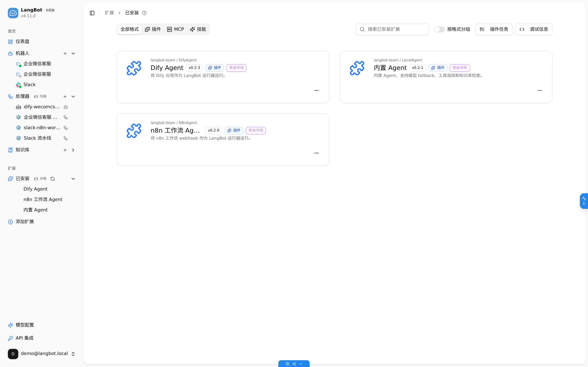Focus the 搜索已安装扩展 search field
The width and height of the screenshot is (588, 367).
tap(392, 29)
